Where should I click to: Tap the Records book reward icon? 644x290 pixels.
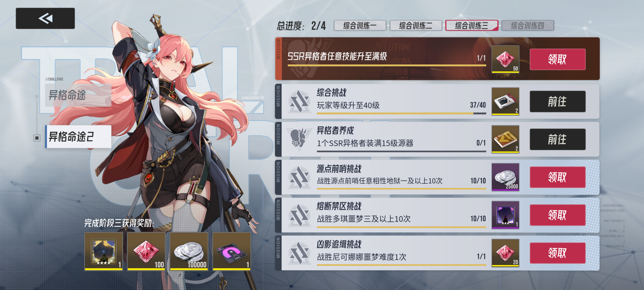coord(505,139)
